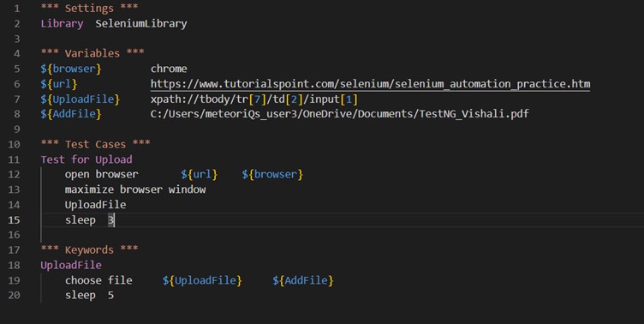Click the *** Settings *** section header
The height and width of the screenshot is (324, 644).
click(89, 9)
